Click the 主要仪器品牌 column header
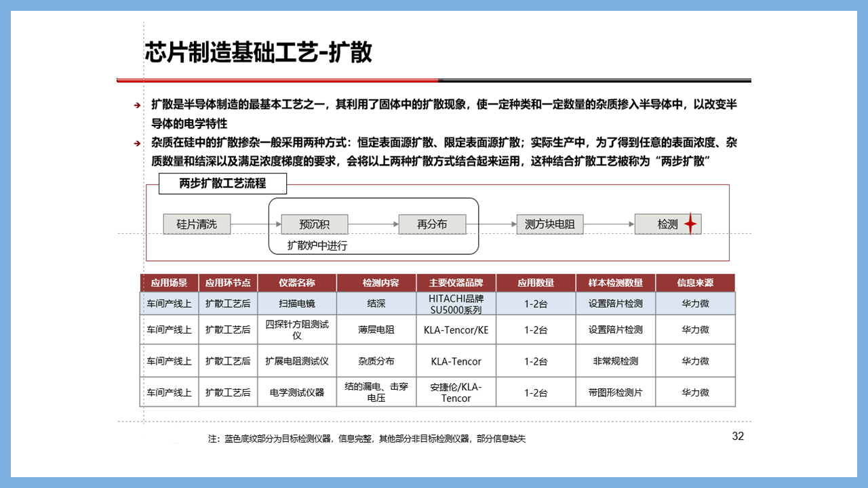Image resolution: width=868 pixels, height=488 pixels. click(x=456, y=283)
